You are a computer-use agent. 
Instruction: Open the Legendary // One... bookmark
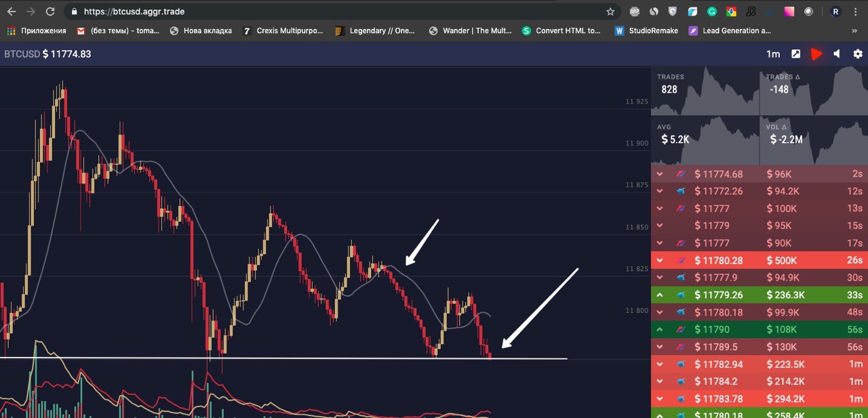coord(375,30)
